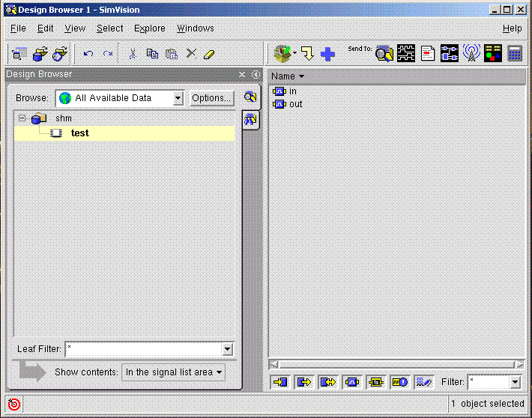The height and width of the screenshot is (418, 532).
Task: Click the blue plus icon
Action: [327, 54]
